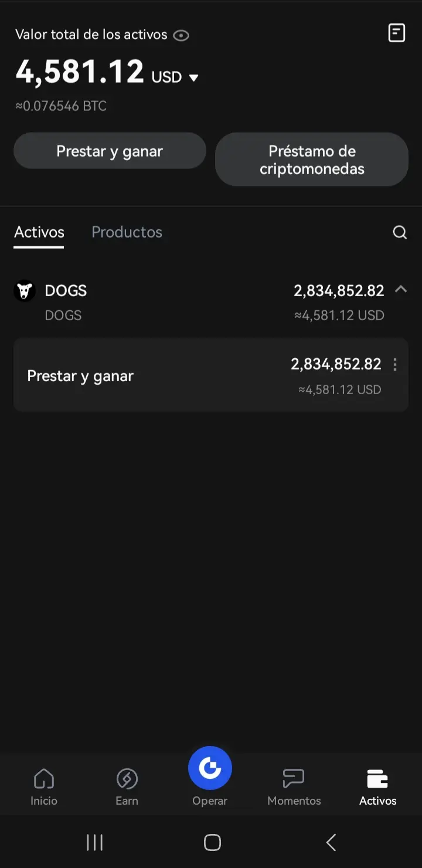Open the Momentos chat icon
Image resolution: width=422 pixels, height=868 pixels.
pyautogui.click(x=294, y=779)
